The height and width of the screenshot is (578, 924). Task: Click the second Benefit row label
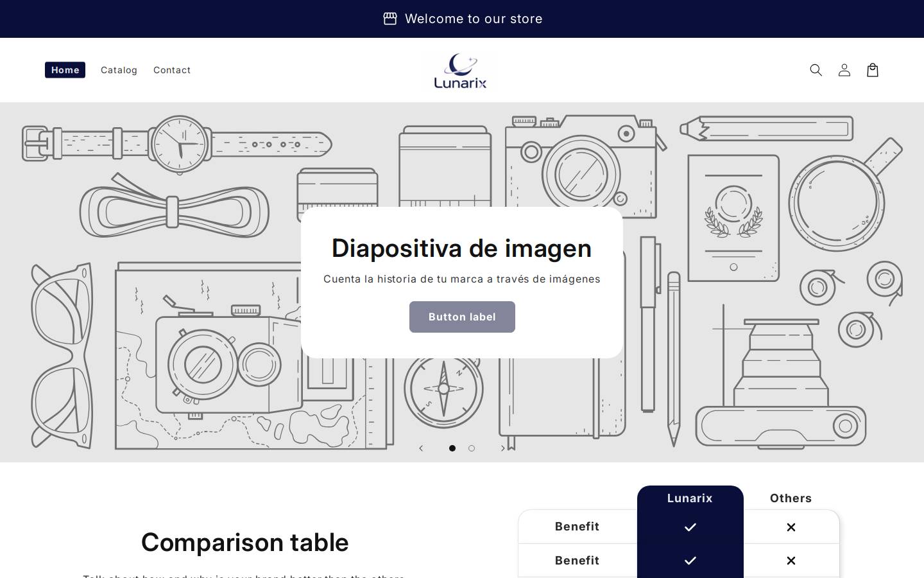(x=577, y=561)
